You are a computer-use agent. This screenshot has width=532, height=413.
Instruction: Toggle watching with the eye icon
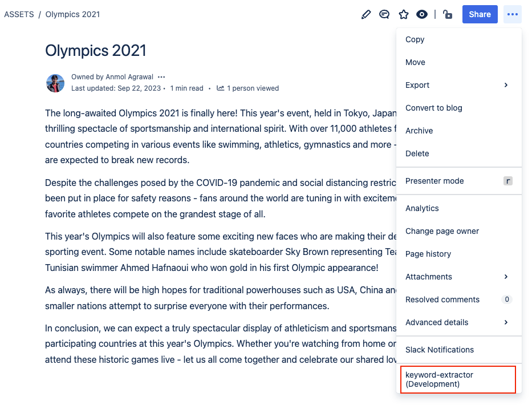pyautogui.click(x=422, y=14)
